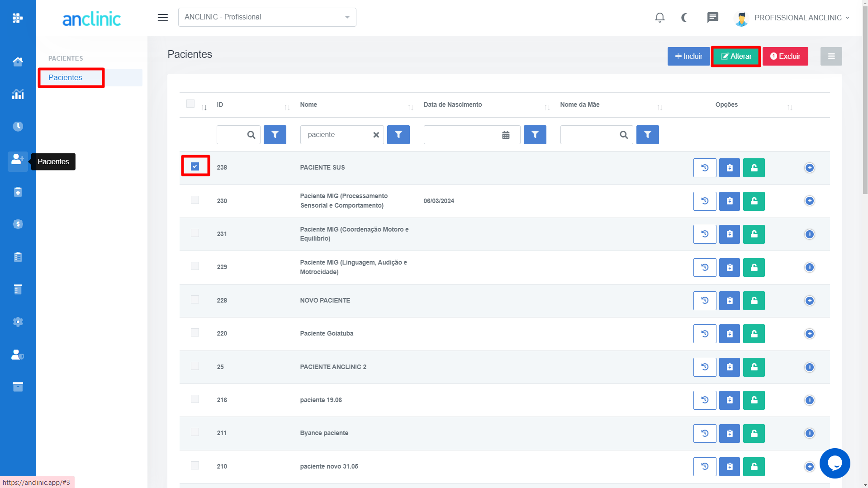Expand row details for patient 229
The height and width of the screenshot is (488, 868).
point(810,267)
